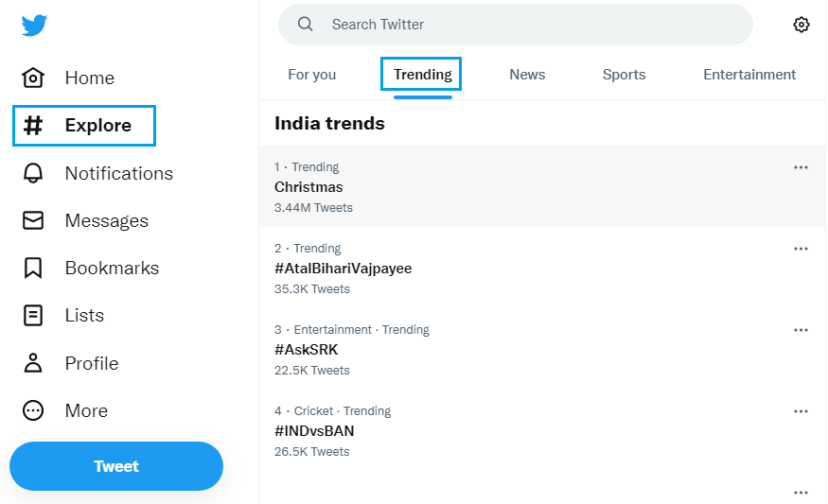The height and width of the screenshot is (504, 828).
Task: Switch to the For you tab
Action: tap(311, 75)
